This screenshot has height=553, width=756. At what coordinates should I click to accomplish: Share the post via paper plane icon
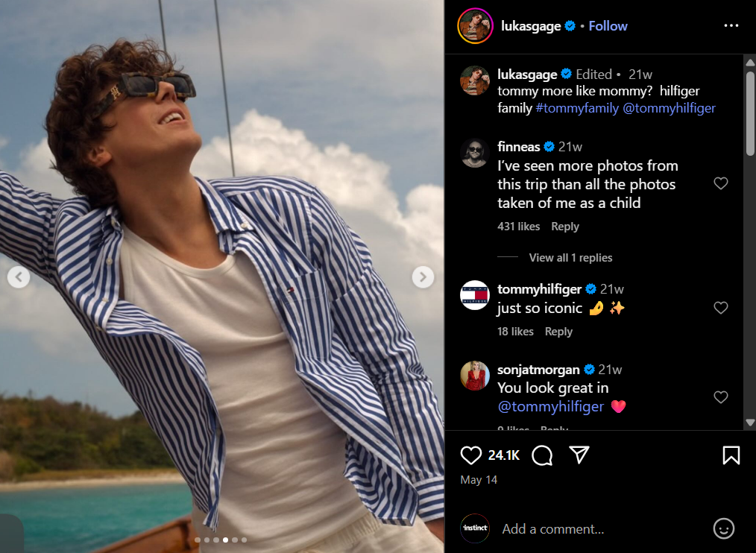[579, 455]
